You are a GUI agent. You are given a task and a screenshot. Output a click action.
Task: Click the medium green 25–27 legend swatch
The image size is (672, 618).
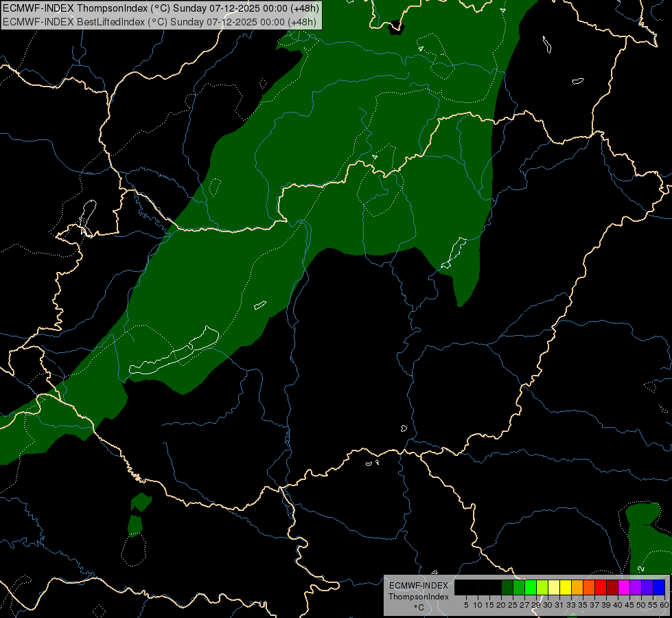pos(519,587)
